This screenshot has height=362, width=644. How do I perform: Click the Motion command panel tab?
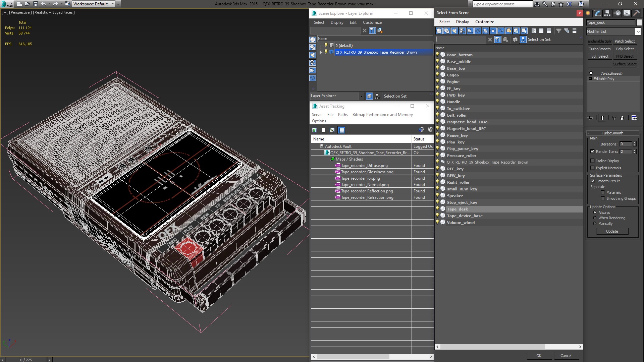pos(618,13)
